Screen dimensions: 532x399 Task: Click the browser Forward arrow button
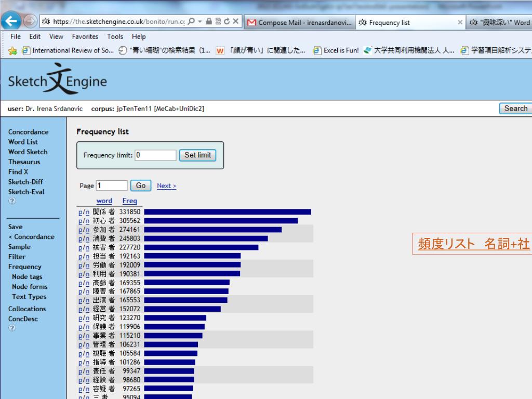click(x=30, y=21)
